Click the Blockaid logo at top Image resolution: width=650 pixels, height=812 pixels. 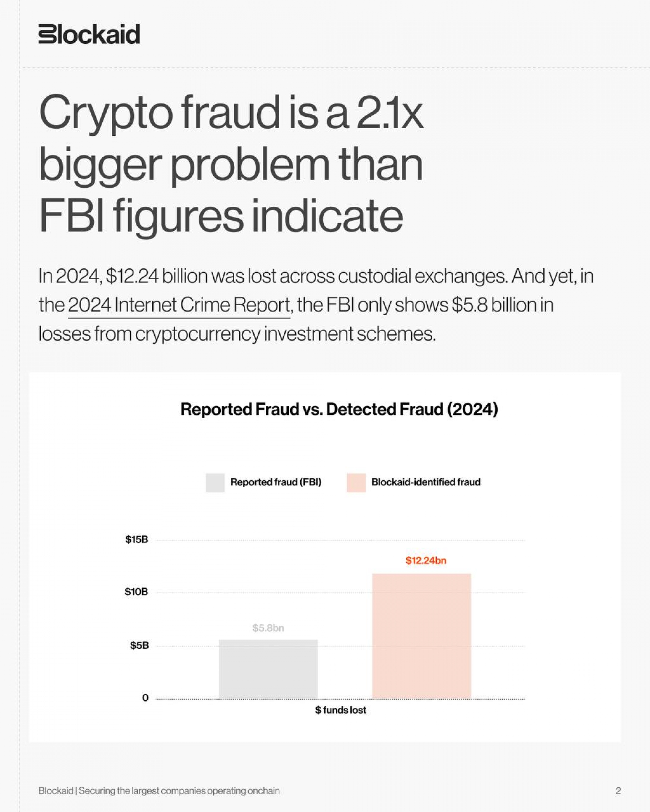[89, 34]
